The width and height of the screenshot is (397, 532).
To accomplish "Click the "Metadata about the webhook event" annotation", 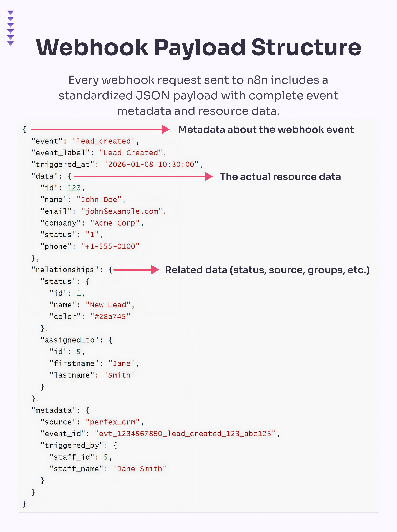I will 266,130.
